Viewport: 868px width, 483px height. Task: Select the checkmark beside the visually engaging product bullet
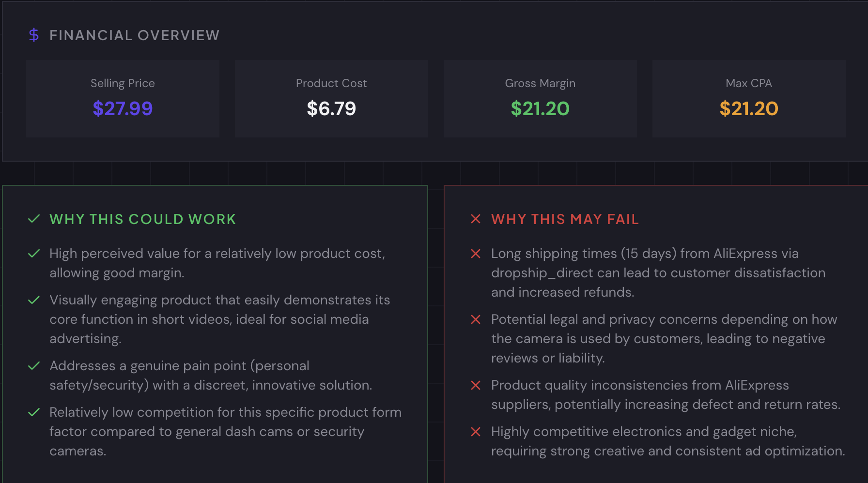tap(33, 300)
